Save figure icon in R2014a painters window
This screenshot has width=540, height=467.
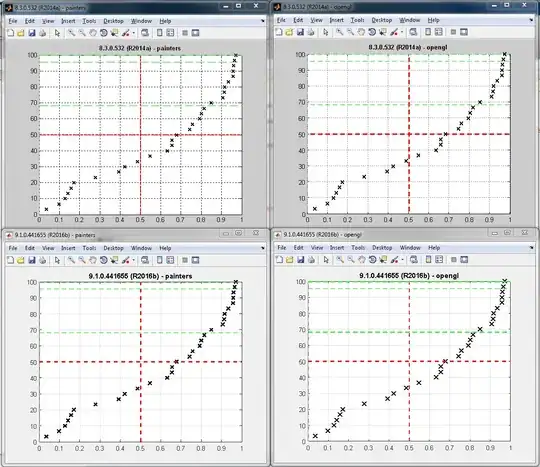coord(32,33)
